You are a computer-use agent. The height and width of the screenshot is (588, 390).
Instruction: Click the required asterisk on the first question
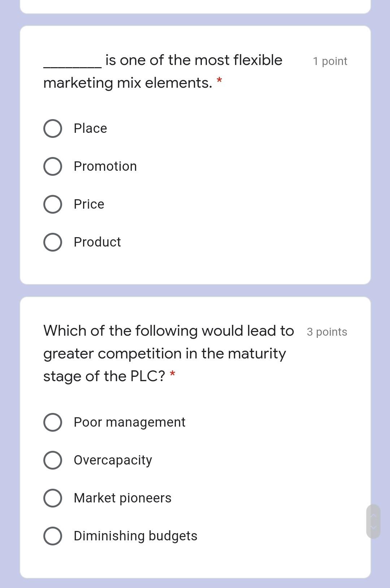click(220, 81)
